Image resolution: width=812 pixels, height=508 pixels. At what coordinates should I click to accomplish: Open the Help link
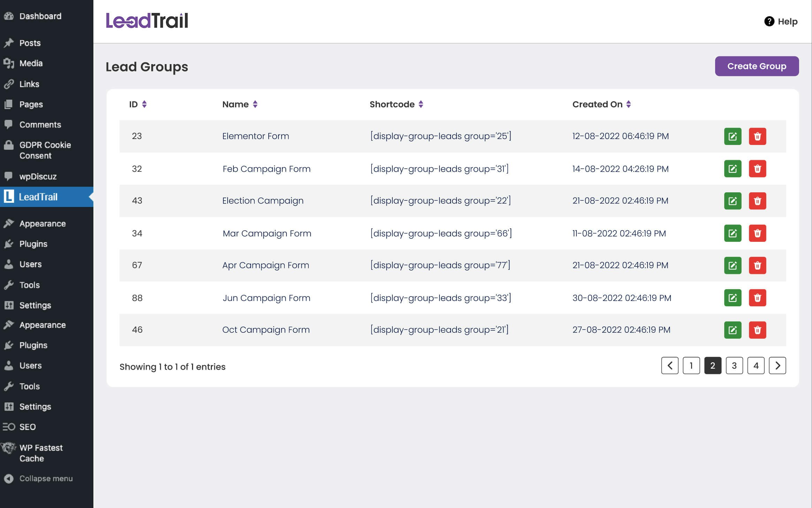click(781, 21)
